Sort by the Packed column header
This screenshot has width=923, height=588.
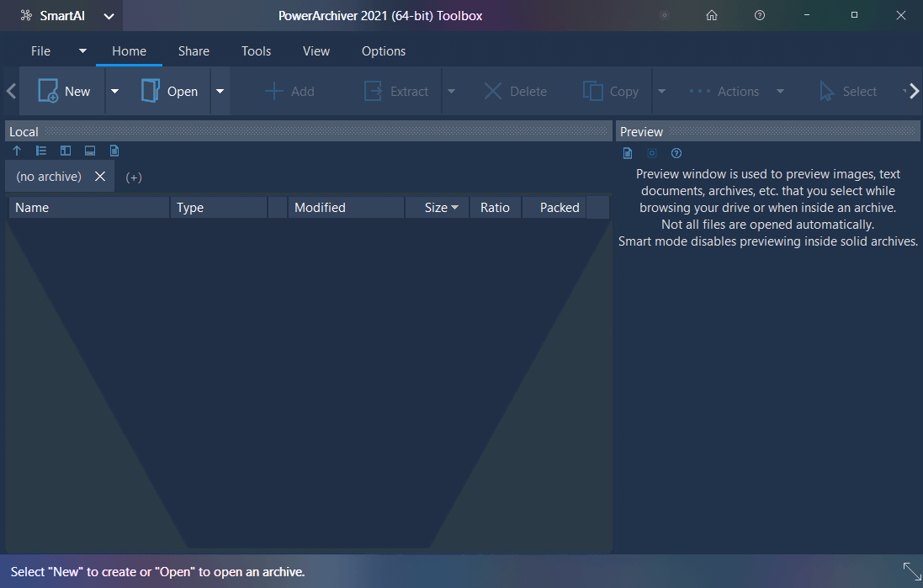coord(554,207)
